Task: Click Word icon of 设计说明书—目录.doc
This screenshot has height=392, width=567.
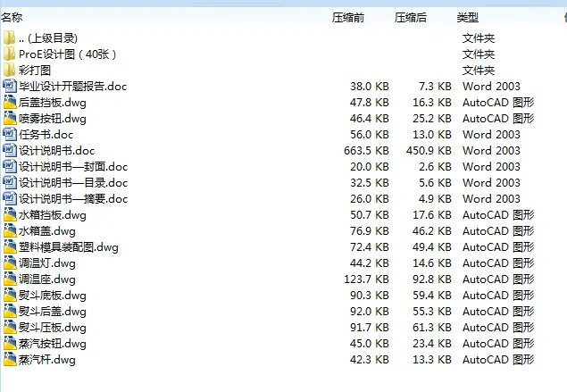Action: (10, 183)
